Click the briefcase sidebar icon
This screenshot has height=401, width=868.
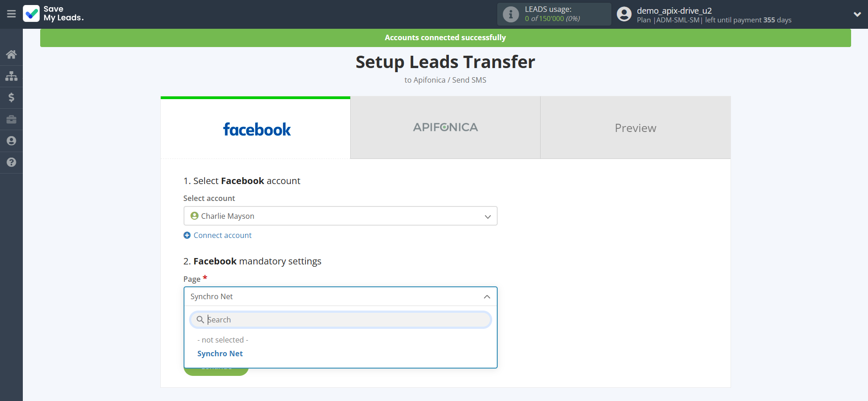pos(11,119)
